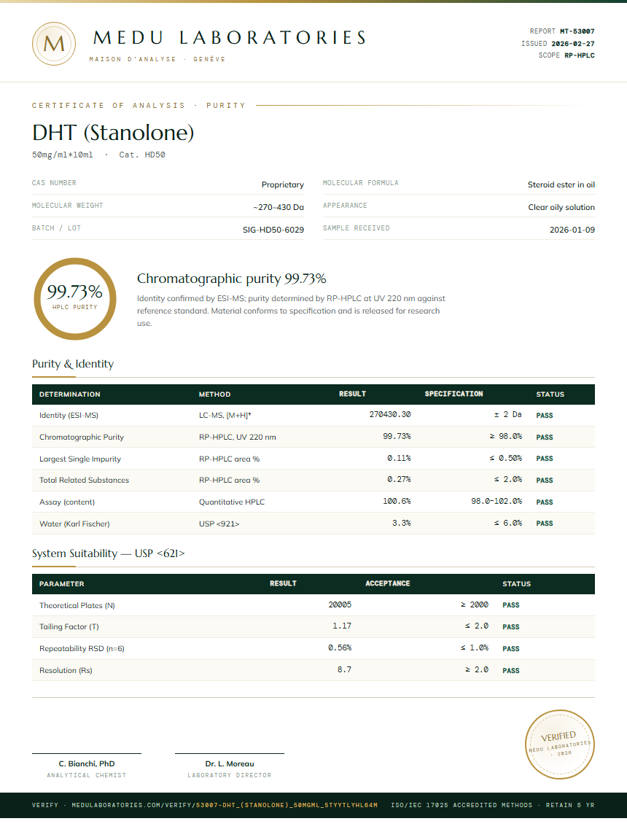
Task: Click the signatory name Dr. L. Moreau
Action: pyautogui.click(x=230, y=764)
